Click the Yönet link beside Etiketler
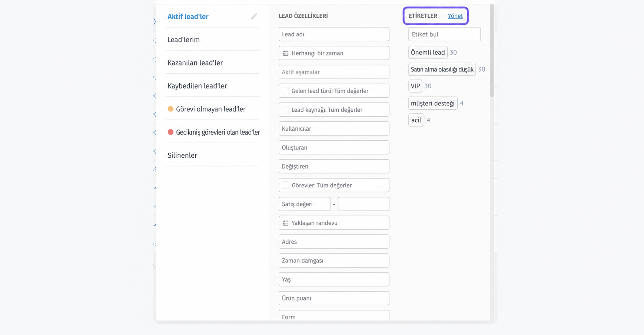 [x=455, y=16]
